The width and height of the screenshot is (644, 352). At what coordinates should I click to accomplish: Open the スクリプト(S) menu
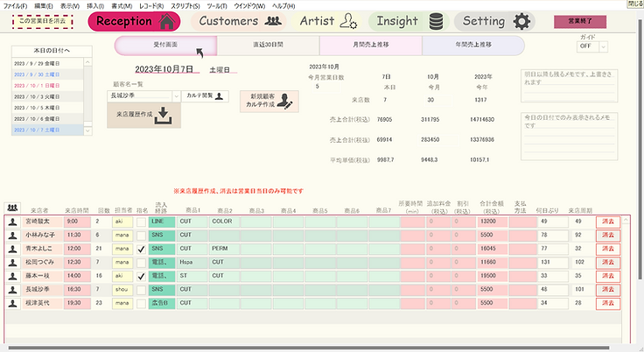coord(185,6)
